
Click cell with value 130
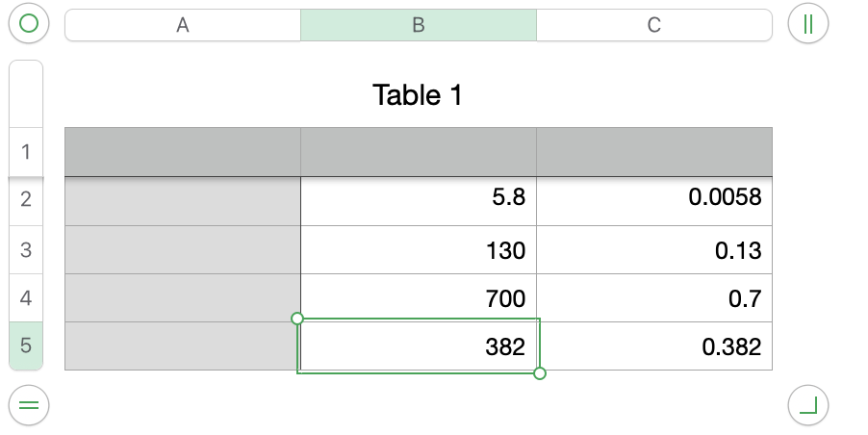419,250
